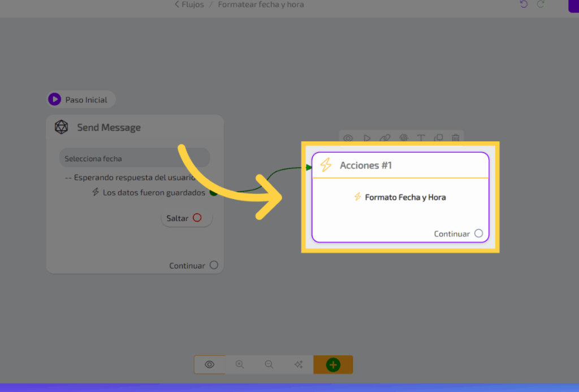The width and height of the screenshot is (579, 392).
Task: Click the link chain icon above Acciones node
Action: (384, 137)
